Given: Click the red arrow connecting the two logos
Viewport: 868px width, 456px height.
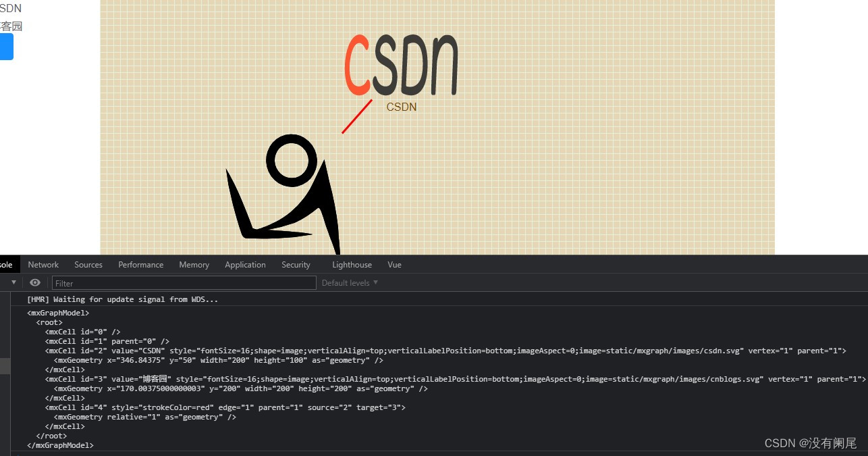Looking at the screenshot, I should (x=357, y=116).
